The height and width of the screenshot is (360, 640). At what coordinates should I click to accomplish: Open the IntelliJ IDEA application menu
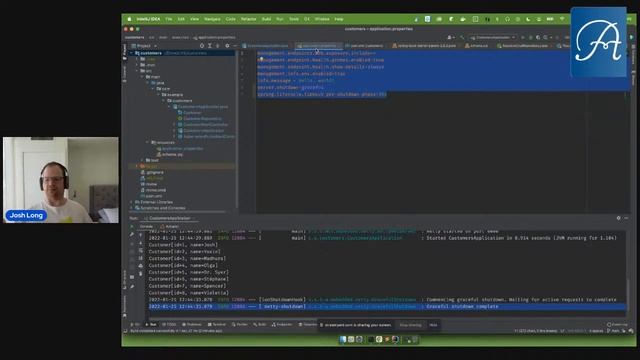click(x=149, y=19)
